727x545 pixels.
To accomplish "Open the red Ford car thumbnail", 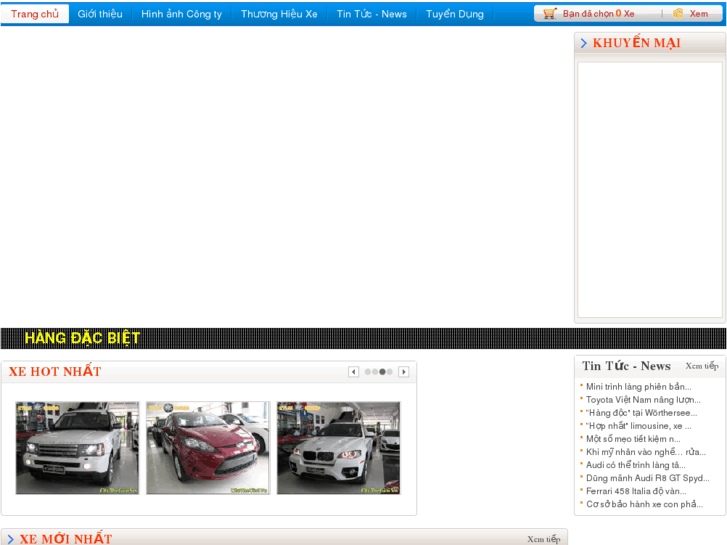I will pyautogui.click(x=208, y=448).
